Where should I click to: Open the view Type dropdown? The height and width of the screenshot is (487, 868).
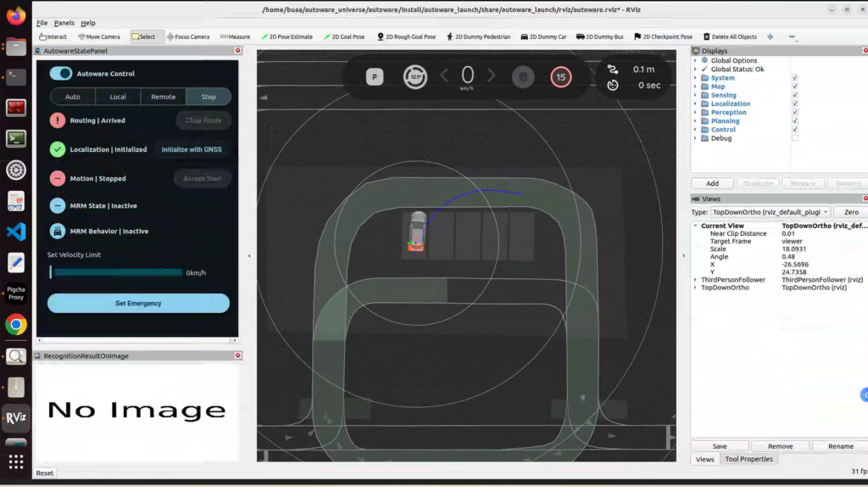click(x=770, y=212)
